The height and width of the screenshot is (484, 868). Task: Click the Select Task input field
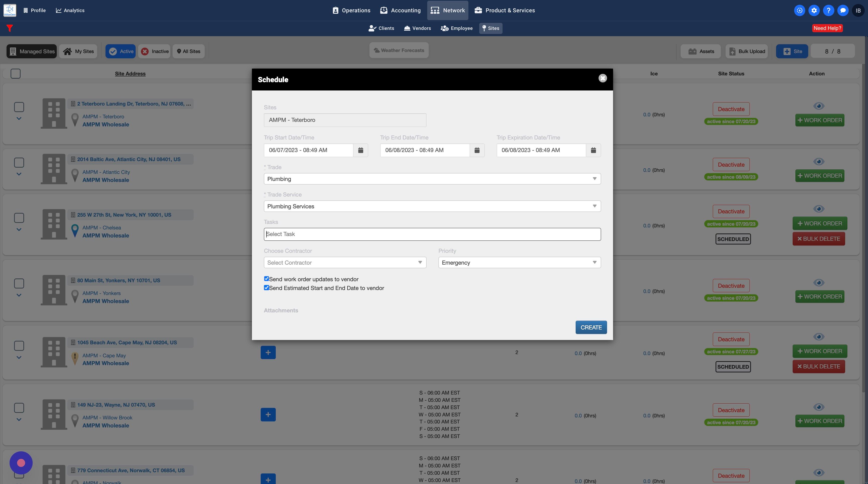click(x=432, y=234)
